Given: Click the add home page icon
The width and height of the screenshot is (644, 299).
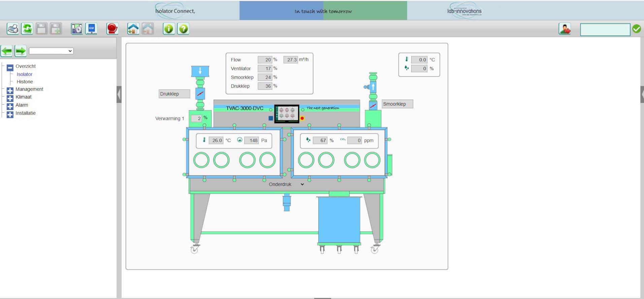Looking at the screenshot, I should pos(133,29).
